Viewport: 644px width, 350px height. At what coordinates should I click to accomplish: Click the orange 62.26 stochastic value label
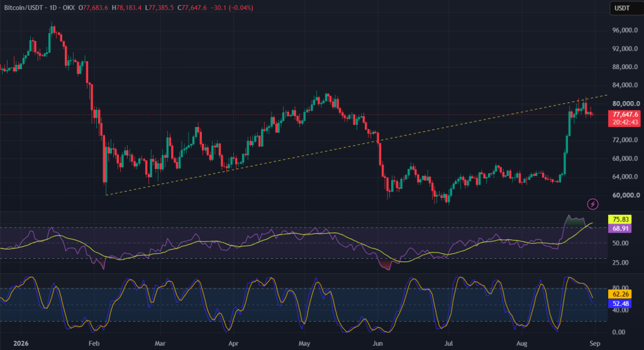619,294
